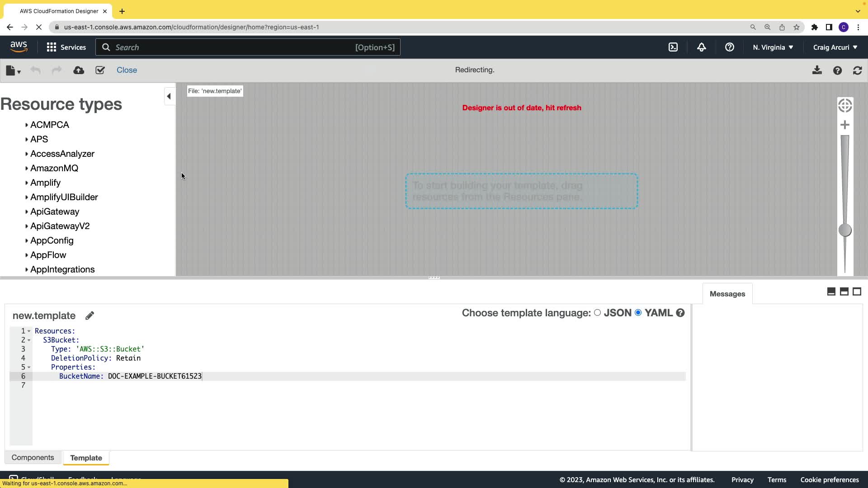
Task: Select the YAML template language radio
Action: pyautogui.click(x=638, y=313)
